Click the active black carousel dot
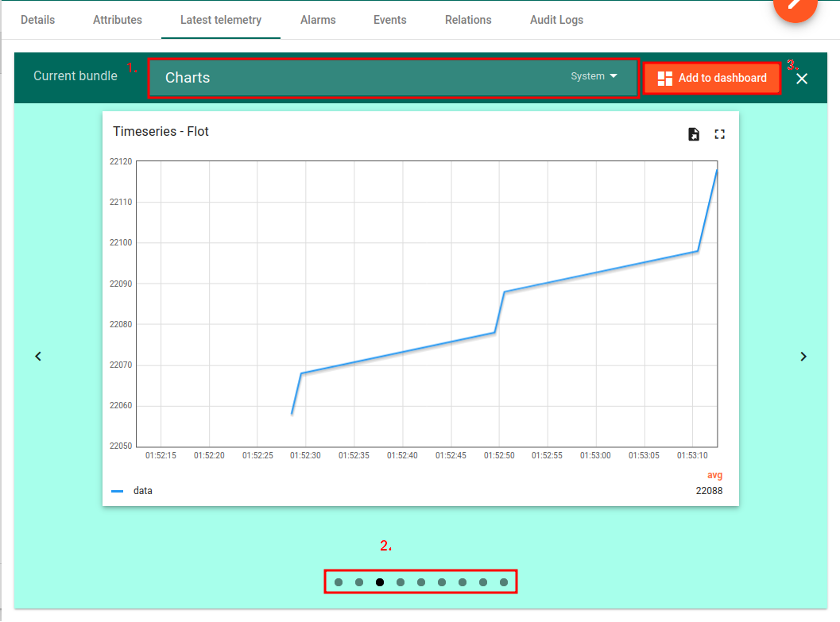840x622 pixels. [380, 582]
